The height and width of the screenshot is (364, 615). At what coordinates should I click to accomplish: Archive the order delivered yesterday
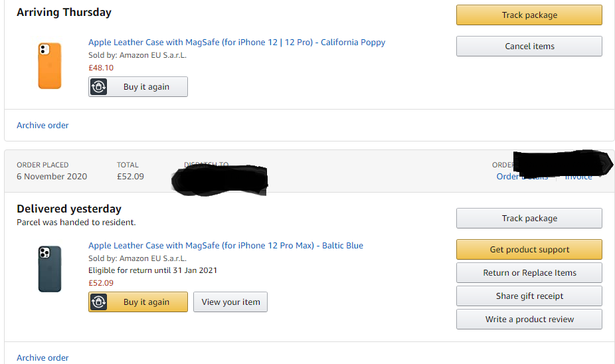point(43,358)
